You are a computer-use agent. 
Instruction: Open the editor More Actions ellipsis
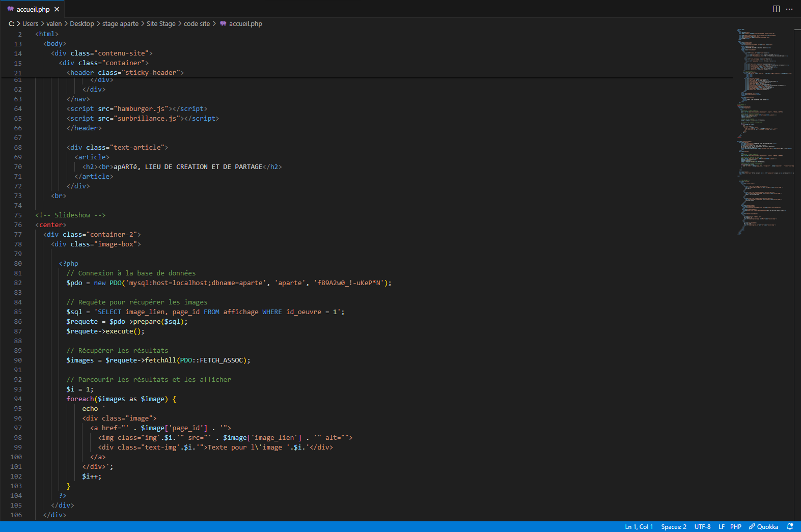pos(789,9)
